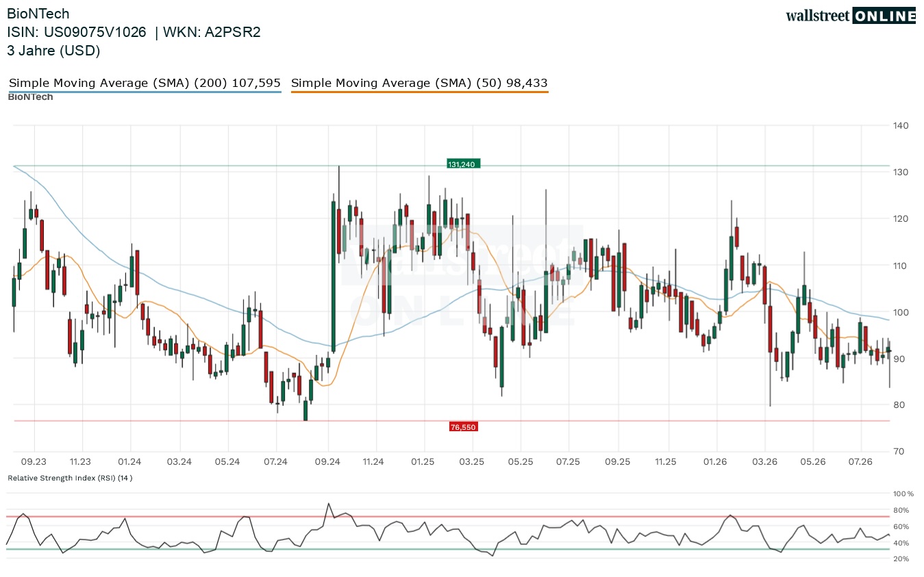Viewport: 924px width, 577px height.
Task: Select the 09.25 date axis label
Action: [617, 462]
